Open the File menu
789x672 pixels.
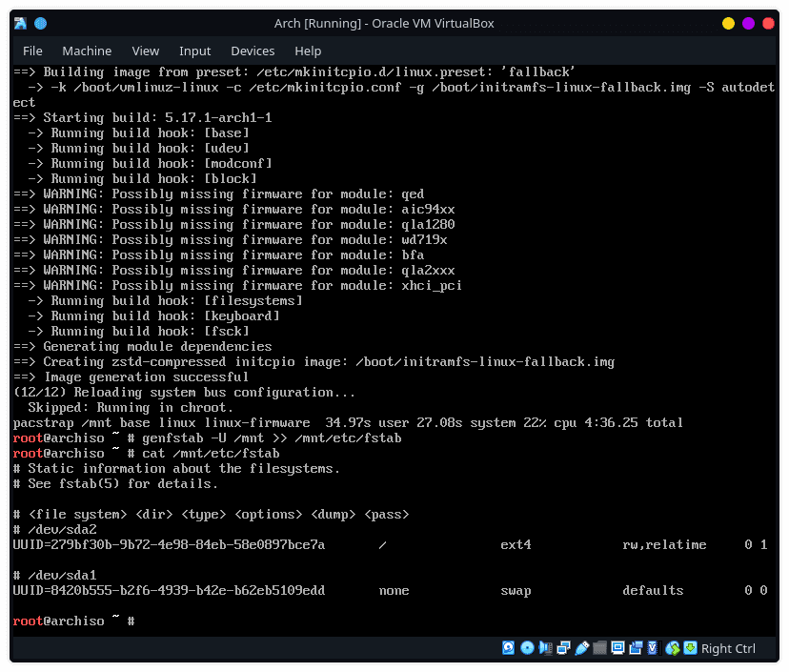(x=32, y=51)
